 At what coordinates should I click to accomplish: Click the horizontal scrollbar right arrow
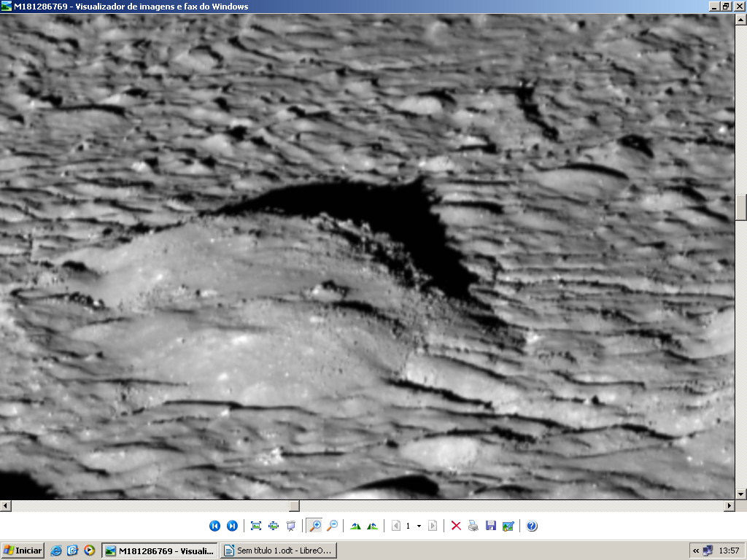(x=729, y=505)
